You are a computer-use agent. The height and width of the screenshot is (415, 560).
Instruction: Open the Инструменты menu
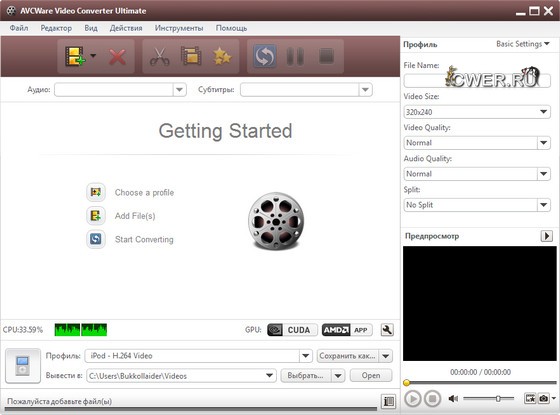179,28
